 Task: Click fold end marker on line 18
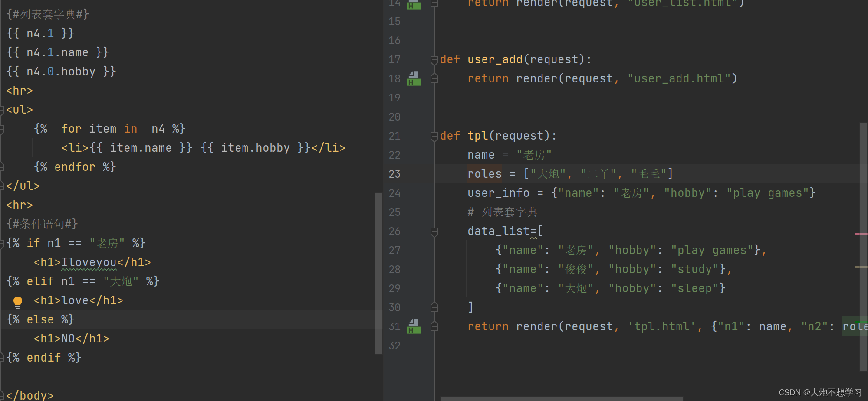point(434,78)
